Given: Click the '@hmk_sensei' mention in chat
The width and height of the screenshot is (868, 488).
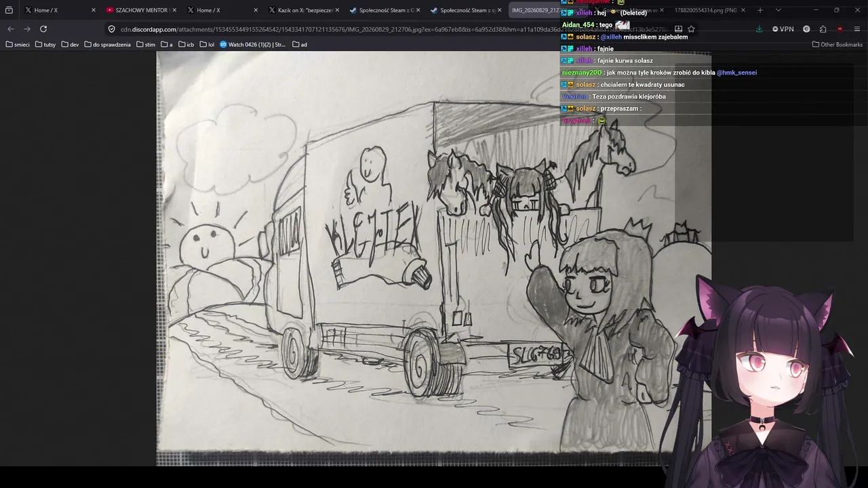Looking at the screenshot, I should [736, 73].
